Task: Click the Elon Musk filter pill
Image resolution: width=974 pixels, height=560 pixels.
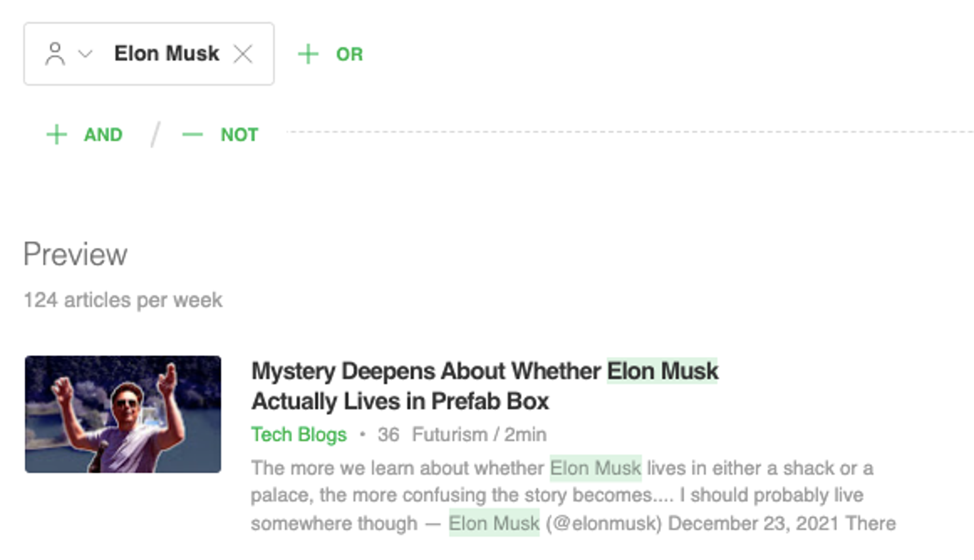Action: [167, 53]
